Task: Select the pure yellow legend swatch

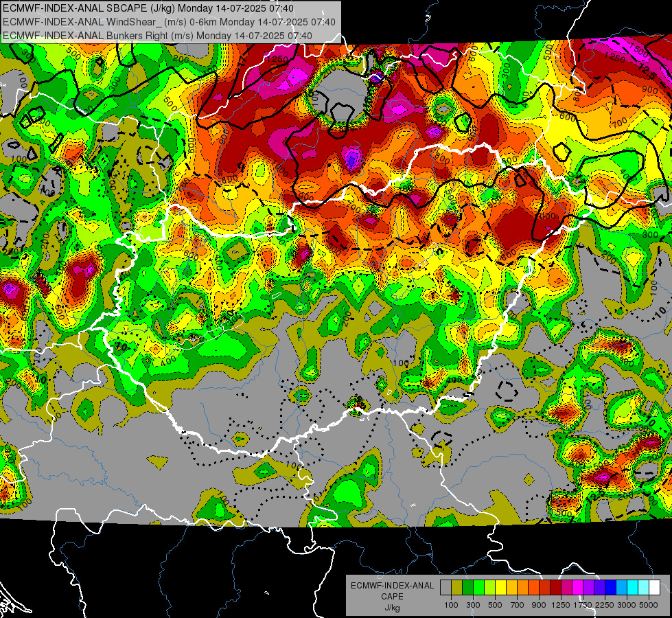Action: point(500,587)
